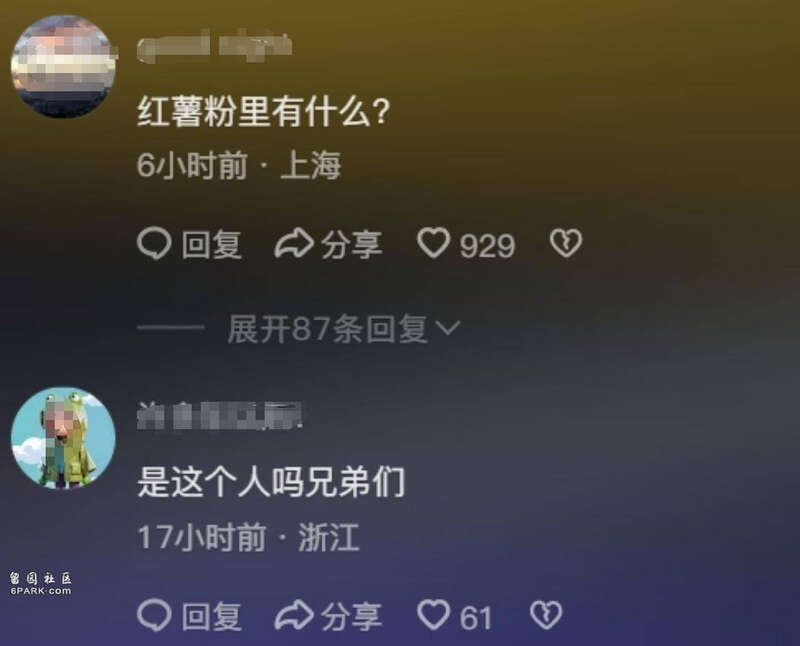Tap the reply bubble icon under the Shanghai comment
The width and height of the screenshot is (800, 646).
(x=154, y=243)
